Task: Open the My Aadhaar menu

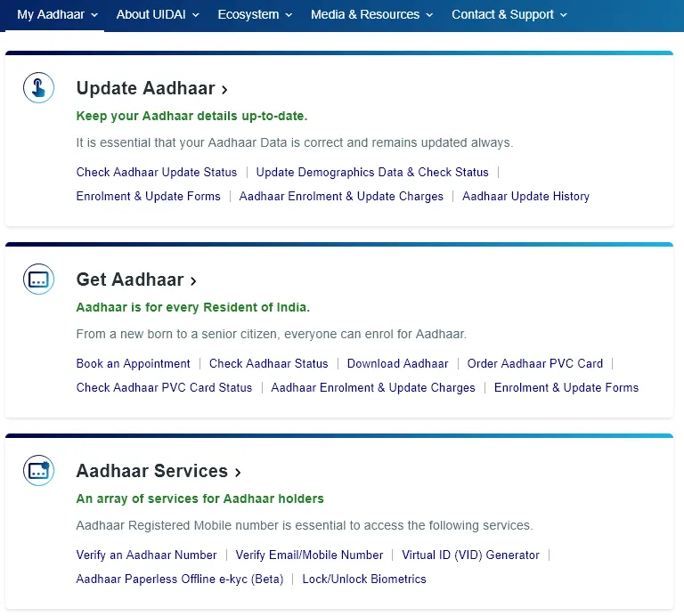Action: (57, 14)
